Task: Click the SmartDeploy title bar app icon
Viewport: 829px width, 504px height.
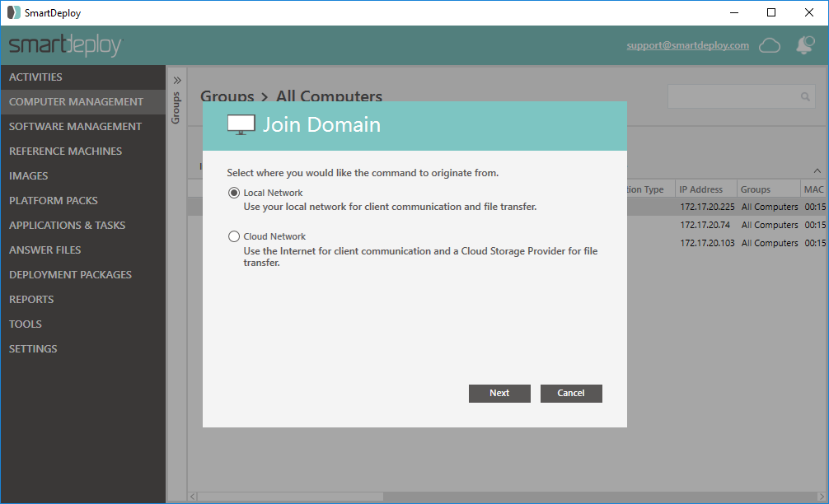Action: [x=14, y=12]
